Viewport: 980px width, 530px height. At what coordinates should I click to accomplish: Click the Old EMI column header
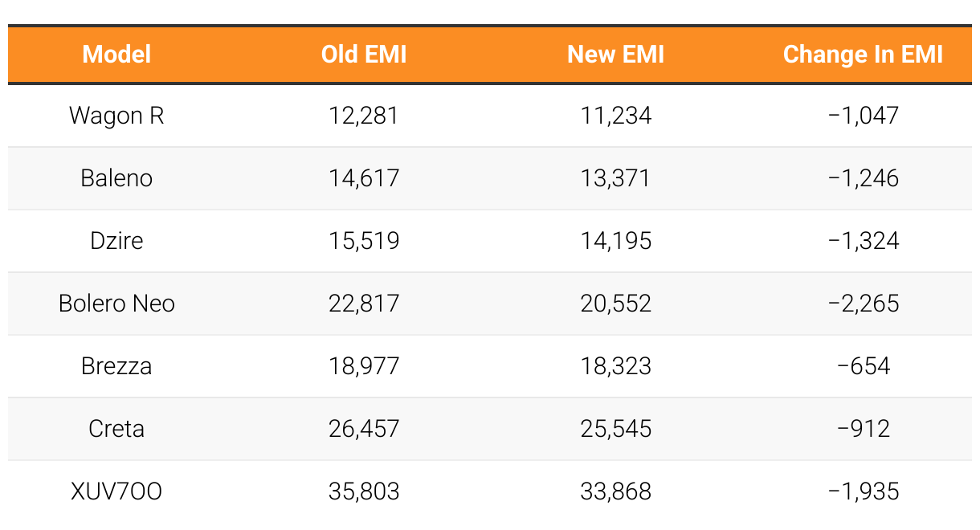click(x=364, y=55)
